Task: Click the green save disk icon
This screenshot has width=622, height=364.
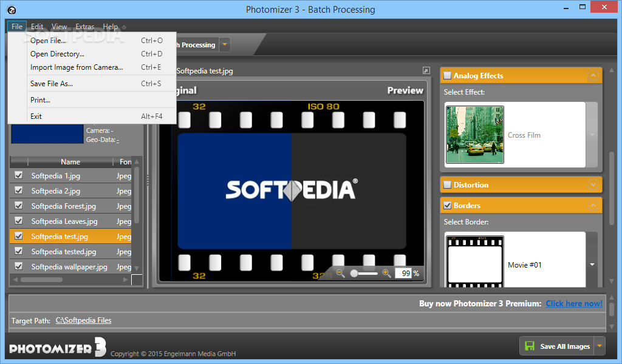Action: pos(530,346)
